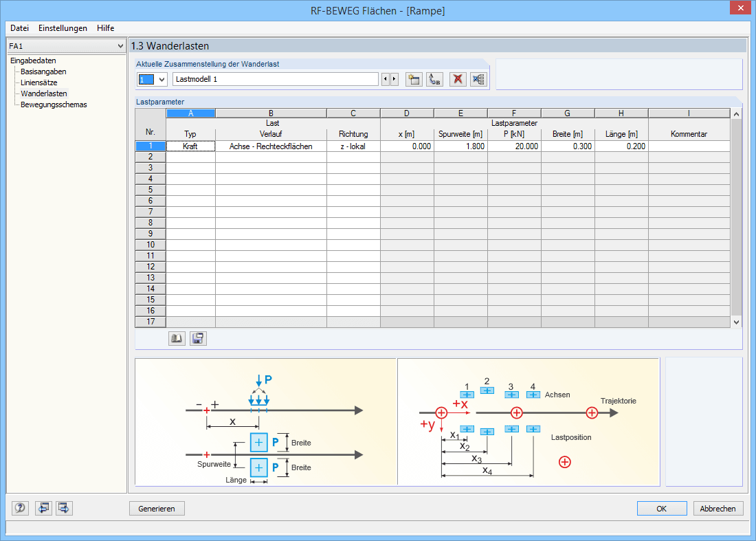Open the Hilfe menu

[x=106, y=28]
